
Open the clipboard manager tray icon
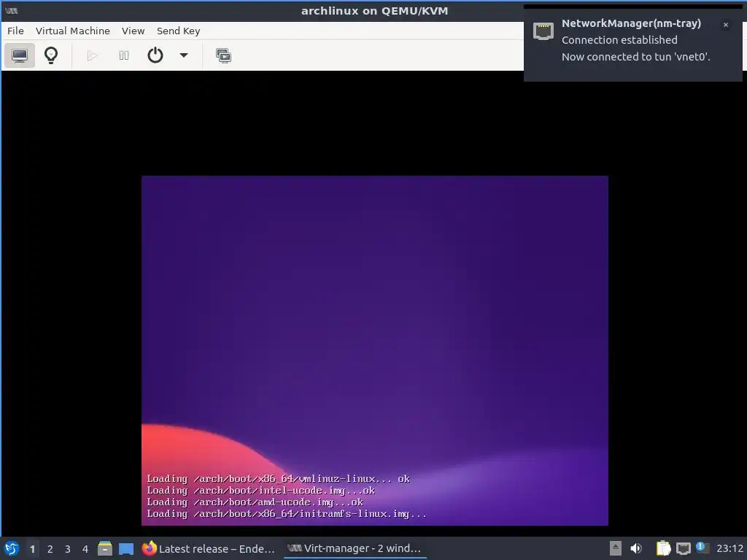(663, 548)
